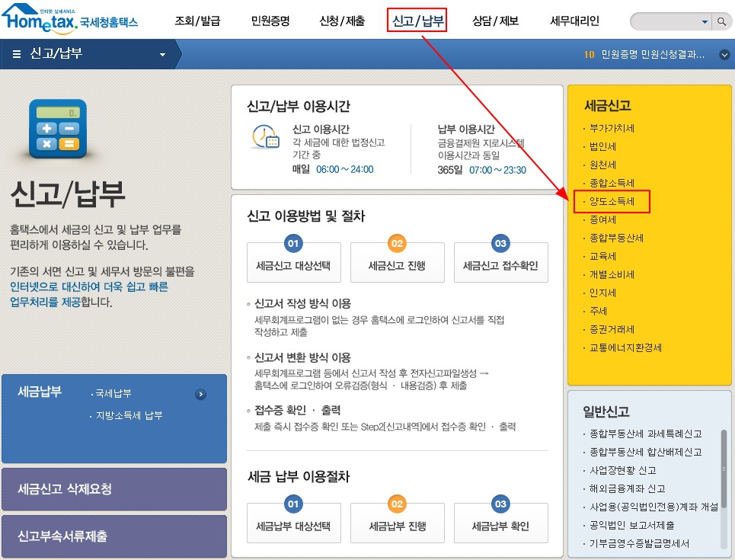Viewport: 735px width, 560px height.
Task: Select 부가가치세 under 세금신고
Action: tap(612, 129)
